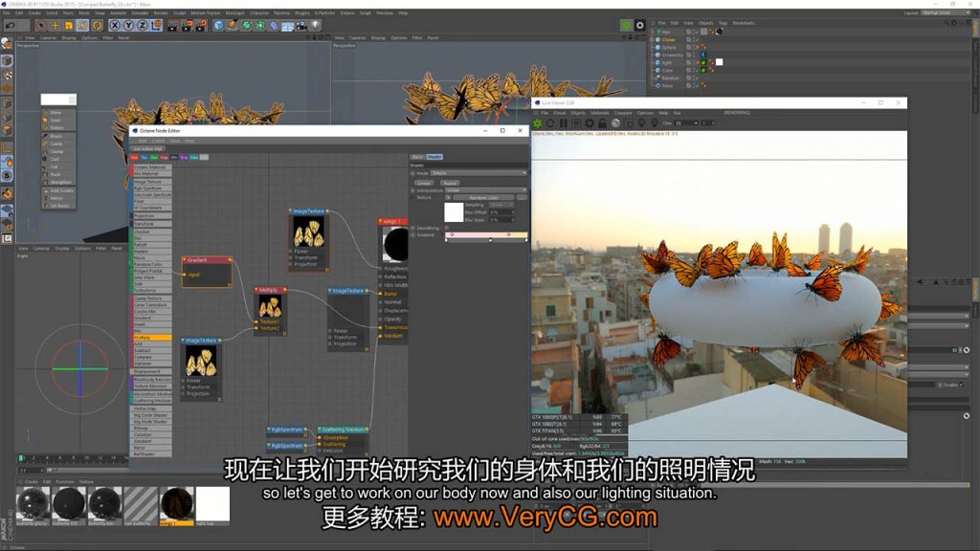The image size is (980, 551).
Task: Toggle the Y axis lock
Action: pyautogui.click(x=128, y=26)
